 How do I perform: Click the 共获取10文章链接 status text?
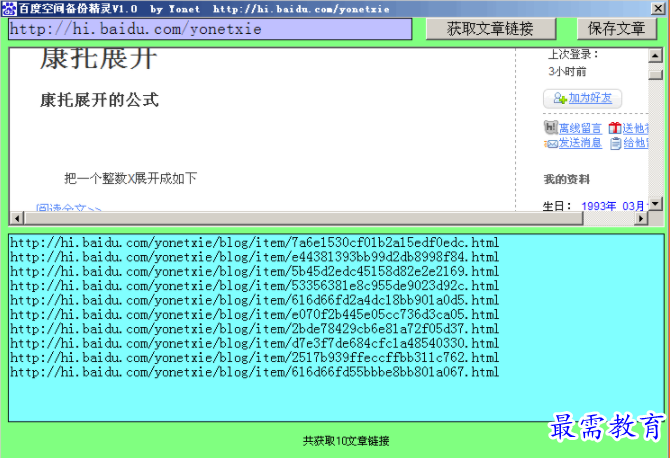(x=346, y=441)
